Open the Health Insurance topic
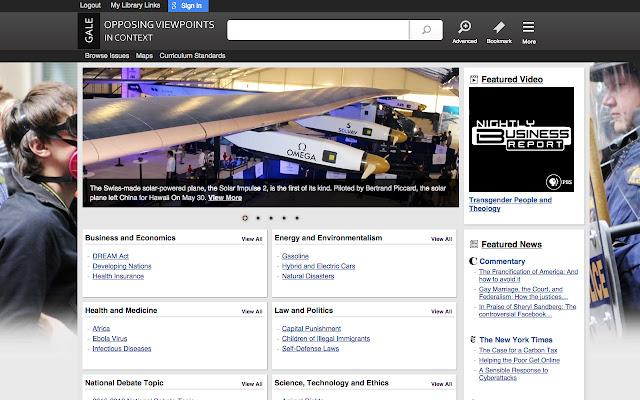 coord(118,276)
